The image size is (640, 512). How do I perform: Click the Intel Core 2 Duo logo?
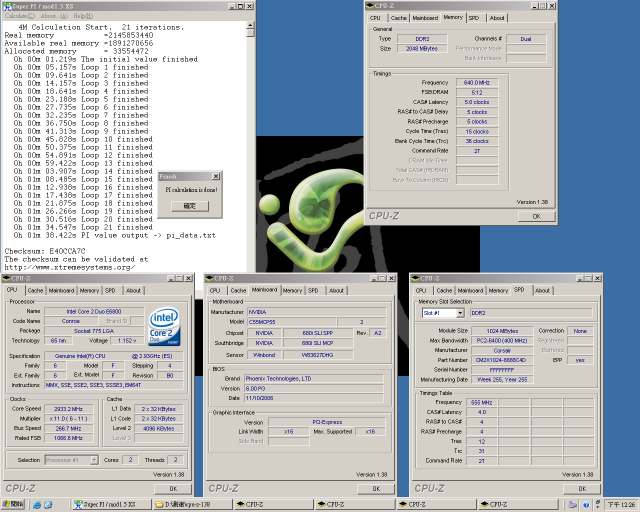click(x=164, y=327)
